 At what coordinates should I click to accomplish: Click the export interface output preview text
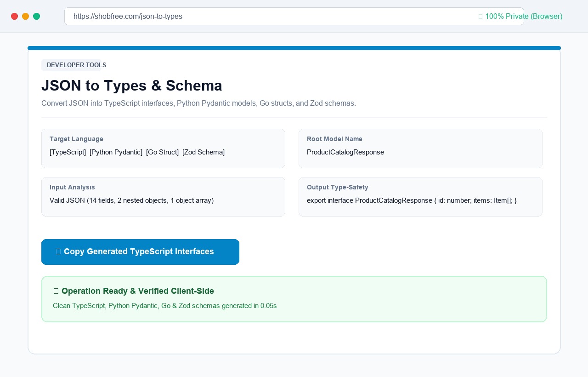pos(412,200)
